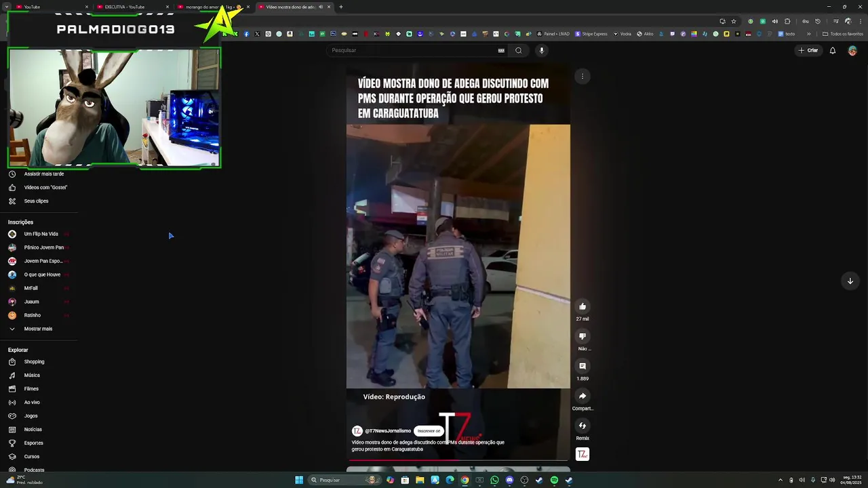Open a new browser tab
868x488 pixels.
(x=340, y=7)
